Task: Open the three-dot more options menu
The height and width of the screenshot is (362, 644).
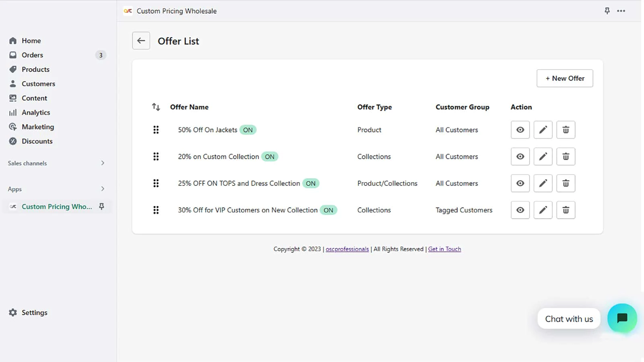Action: [621, 11]
